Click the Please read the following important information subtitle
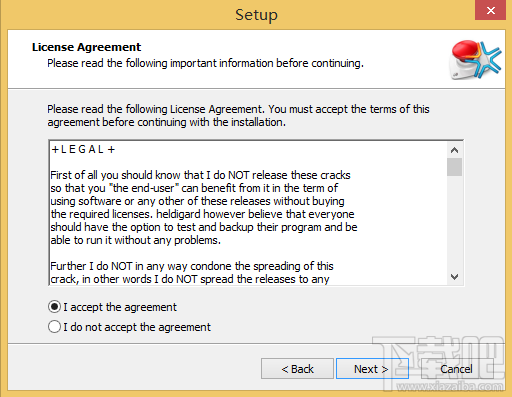Viewport: 512px width, 397px height. click(205, 63)
